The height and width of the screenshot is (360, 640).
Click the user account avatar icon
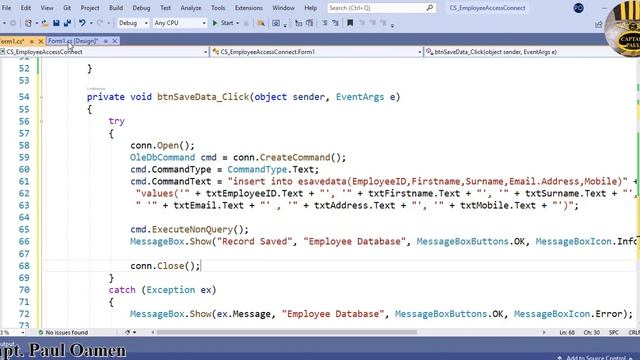coord(578,8)
